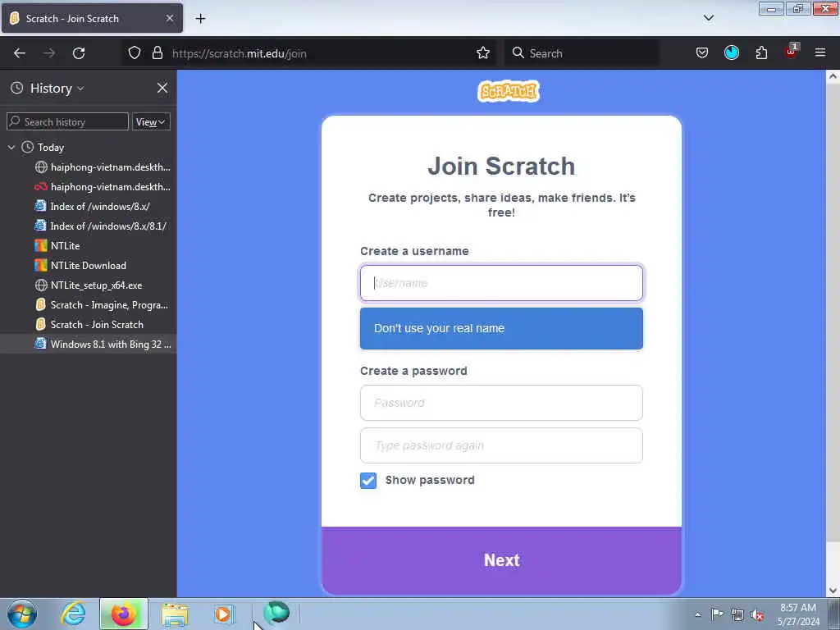
Task: Click the Don't use your real name hint
Action: pyautogui.click(x=501, y=328)
